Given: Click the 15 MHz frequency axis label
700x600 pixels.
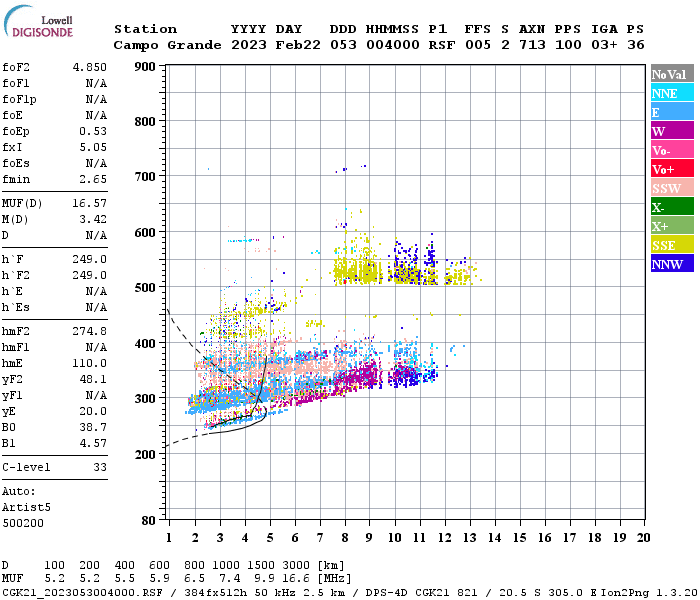Looking at the screenshot, I should pyautogui.click(x=519, y=538).
